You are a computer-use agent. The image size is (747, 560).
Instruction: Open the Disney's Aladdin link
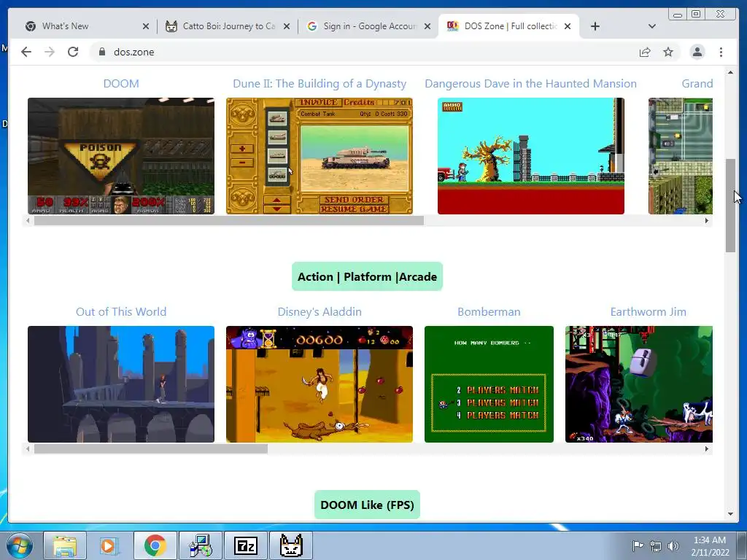[320, 311]
